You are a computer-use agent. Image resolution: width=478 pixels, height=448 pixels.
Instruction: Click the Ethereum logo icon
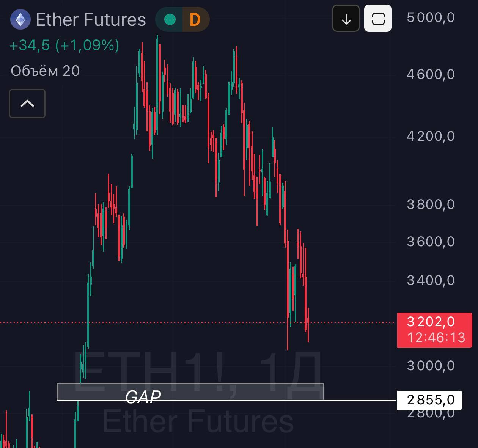pos(20,19)
